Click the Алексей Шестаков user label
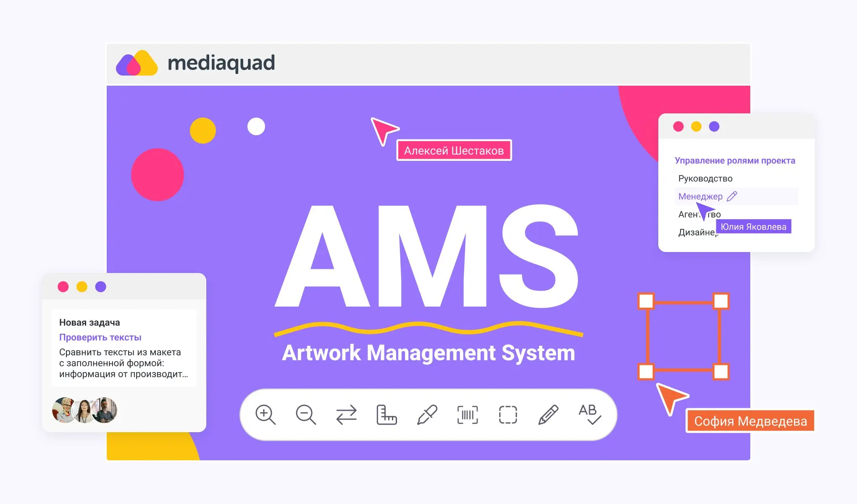The width and height of the screenshot is (857, 504). coord(454,150)
